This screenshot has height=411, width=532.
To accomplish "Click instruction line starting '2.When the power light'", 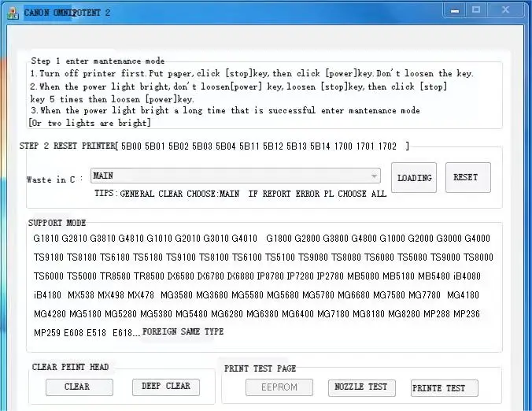I will point(238,87).
